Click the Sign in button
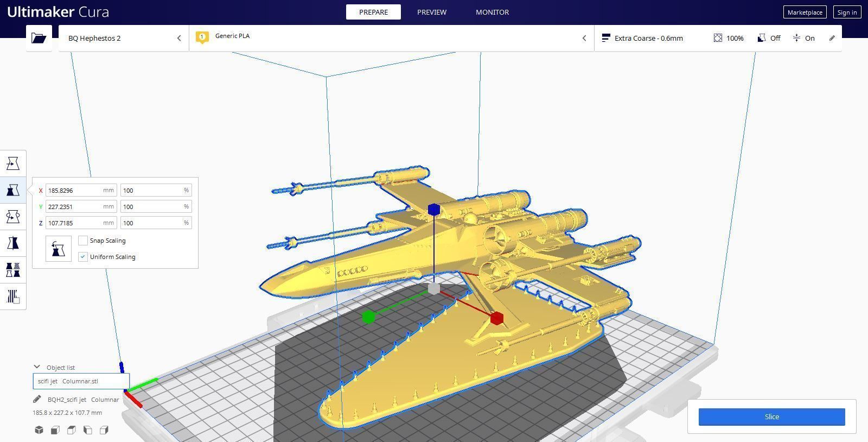 point(847,12)
